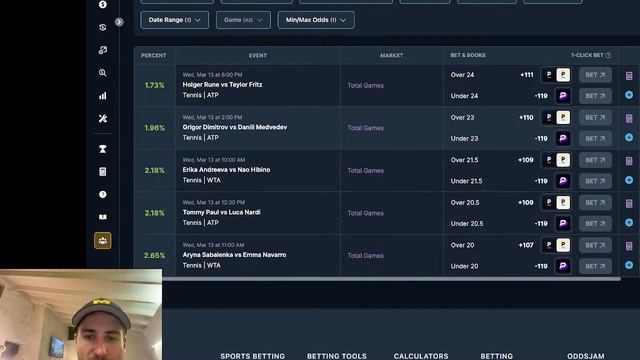The height and width of the screenshot is (360, 640).
Task: Open the book icon in sidebar
Action: tap(103, 217)
